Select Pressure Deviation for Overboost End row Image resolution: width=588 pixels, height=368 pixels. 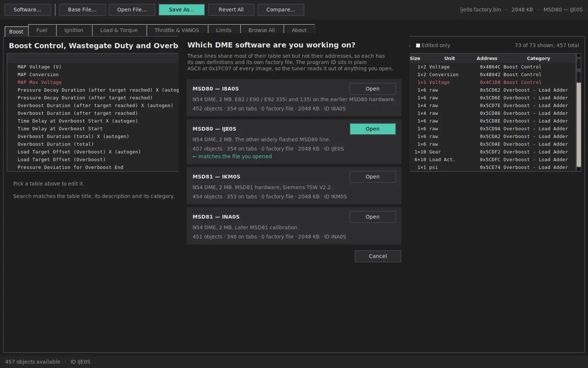click(x=93, y=167)
